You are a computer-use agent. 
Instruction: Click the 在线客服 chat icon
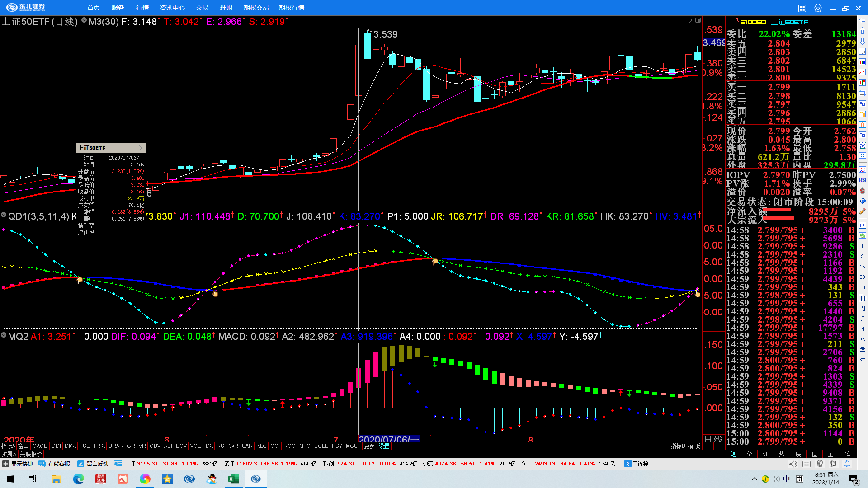42,464
